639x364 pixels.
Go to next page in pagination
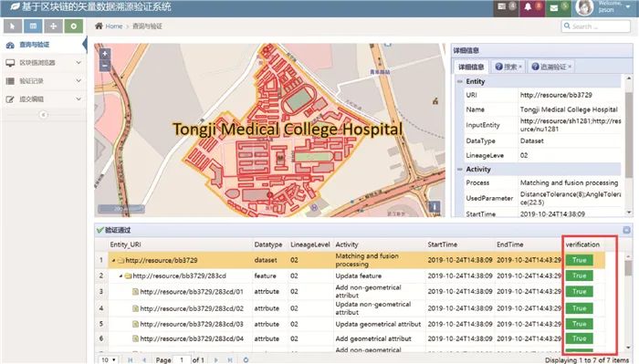point(216,360)
